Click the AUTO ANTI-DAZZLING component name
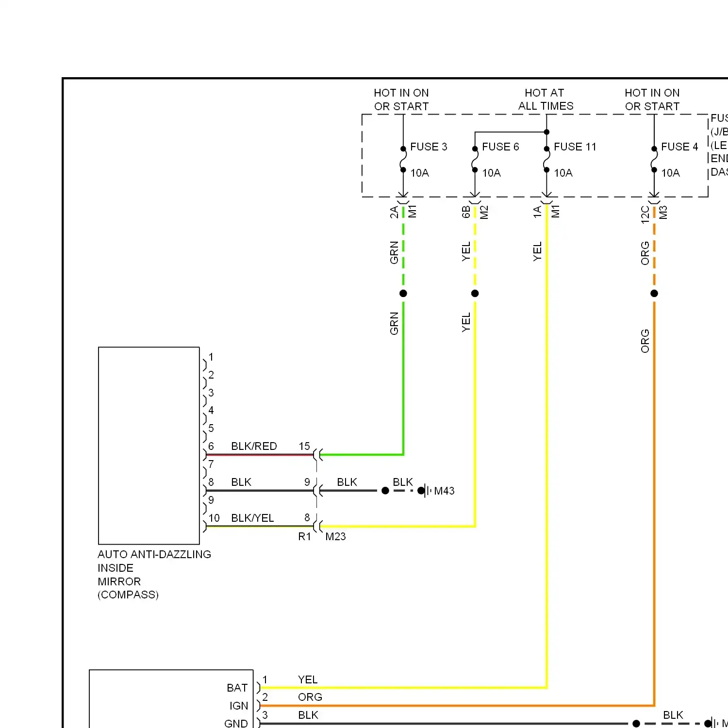Image resolution: width=728 pixels, height=728 pixels. (154, 554)
